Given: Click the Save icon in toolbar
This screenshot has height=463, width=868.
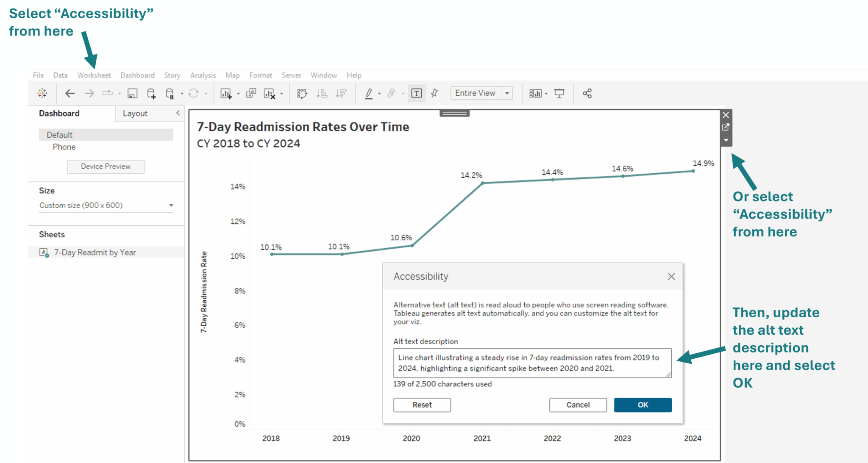Looking at the screenshot, I should tap(132, 94).
